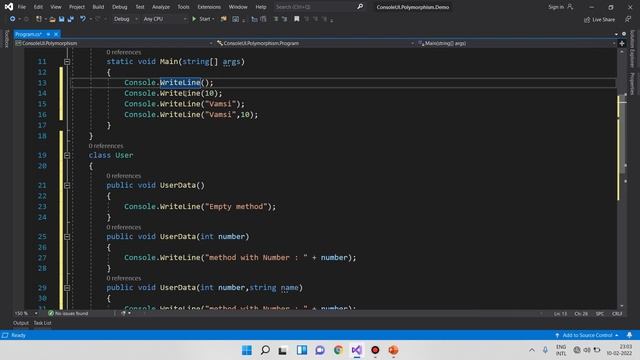This screenshot has height=360, width=640.
Task: Click the feedback icon at toolbar far right
Action: coord(628,19)
